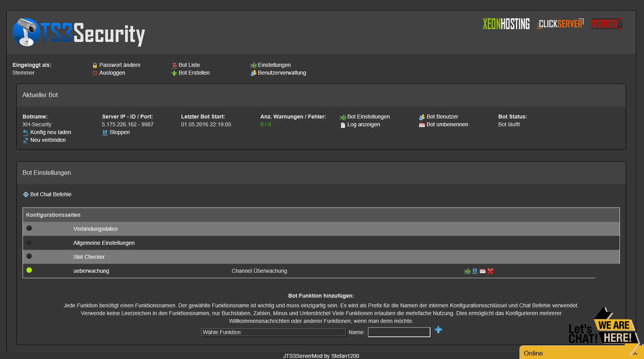Pause the ueberwachung function via its pause icon
Viewport: 644px width, 359px height.
coord(475,271)
